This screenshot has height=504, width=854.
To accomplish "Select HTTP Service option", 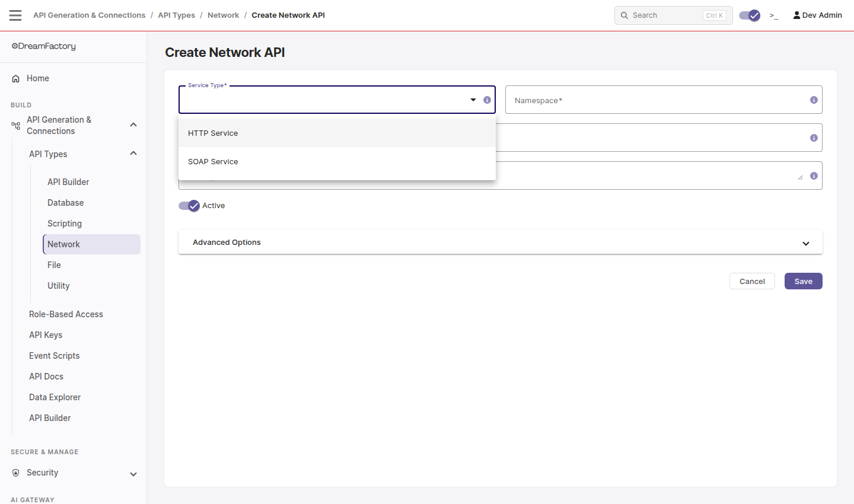I will [337, 133].
